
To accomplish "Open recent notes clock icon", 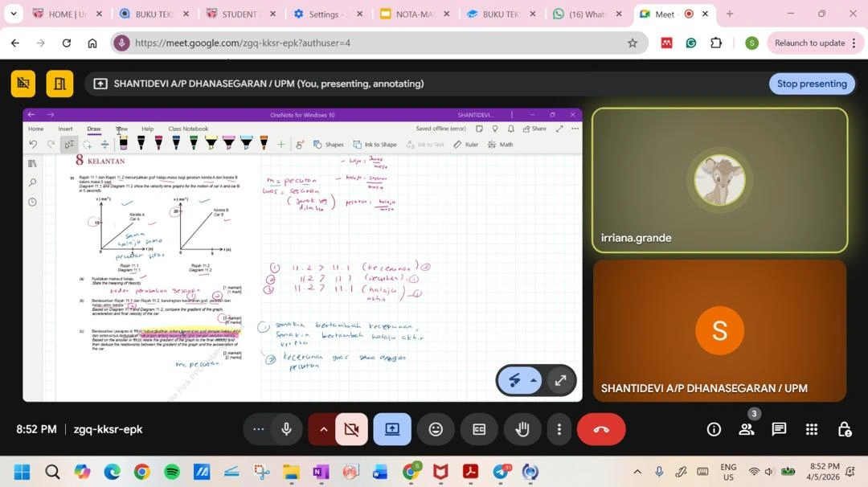I will (x=33, y=202).
